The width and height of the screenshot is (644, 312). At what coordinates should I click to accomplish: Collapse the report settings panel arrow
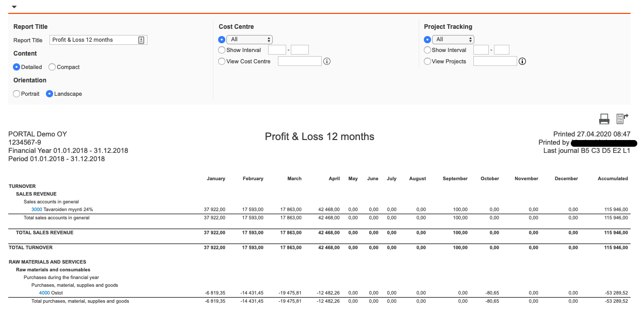point(14,7)
